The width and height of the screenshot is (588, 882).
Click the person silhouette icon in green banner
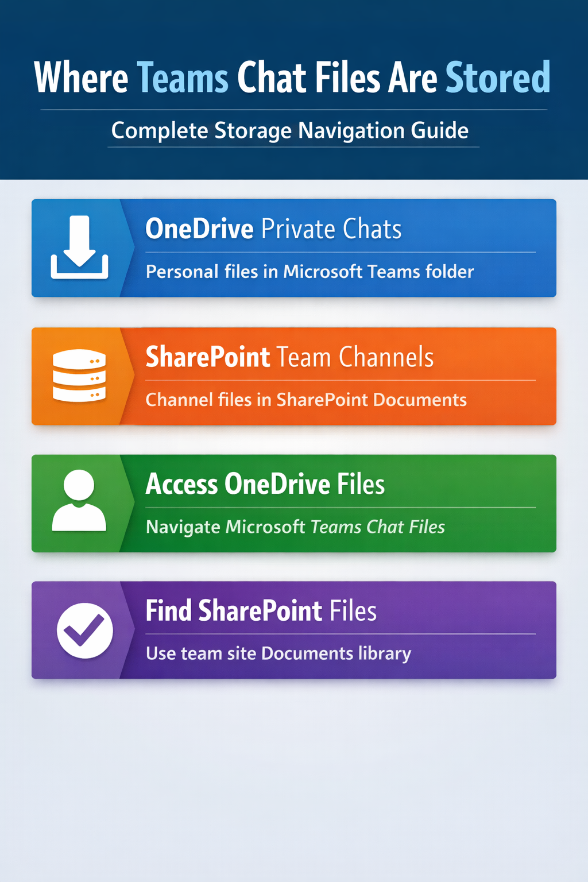pyautogui.click(x=79, y=501)
